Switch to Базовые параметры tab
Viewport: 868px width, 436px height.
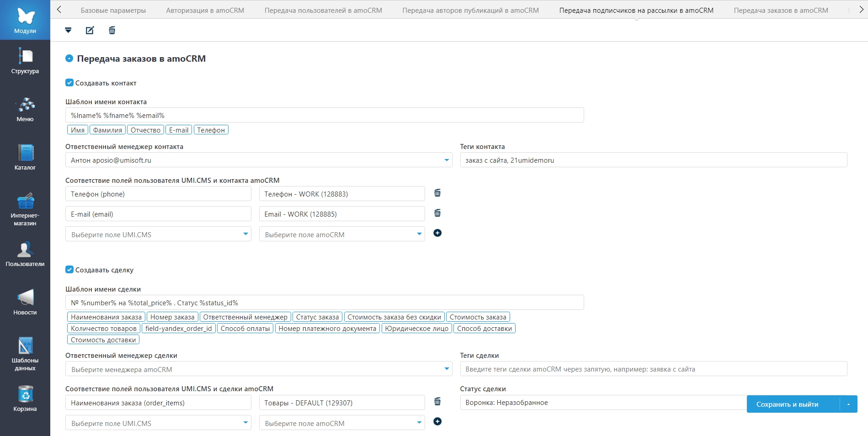113,10
